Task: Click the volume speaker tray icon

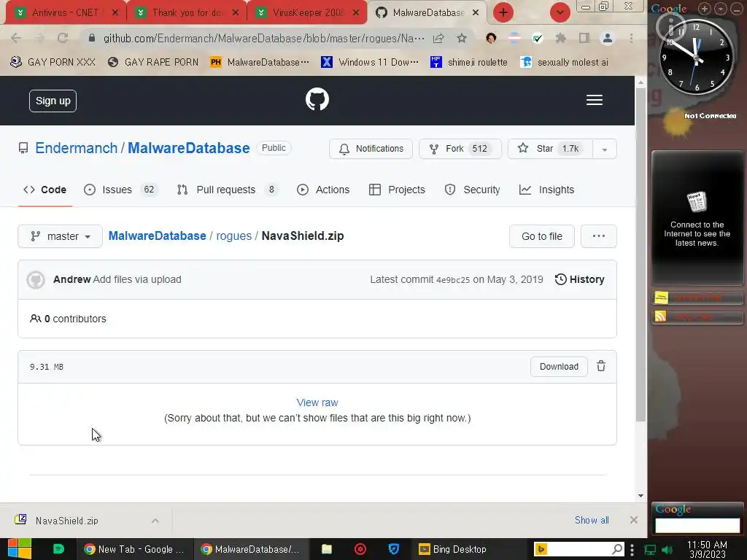Action: (x=667, y=550)
